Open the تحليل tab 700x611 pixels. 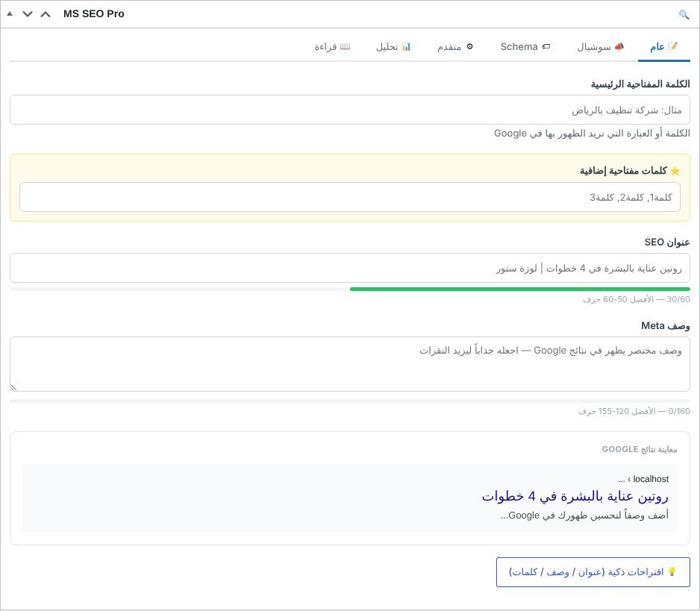point(393,47)
